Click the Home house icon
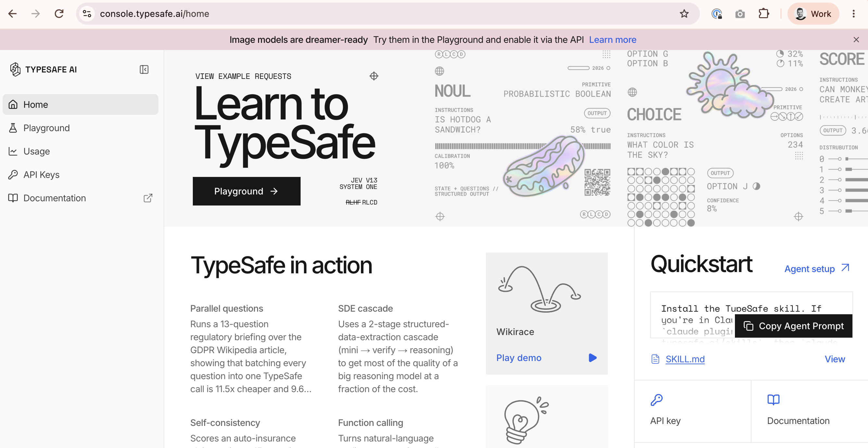Viewport: 868px width, 448px height. [13, 105]
